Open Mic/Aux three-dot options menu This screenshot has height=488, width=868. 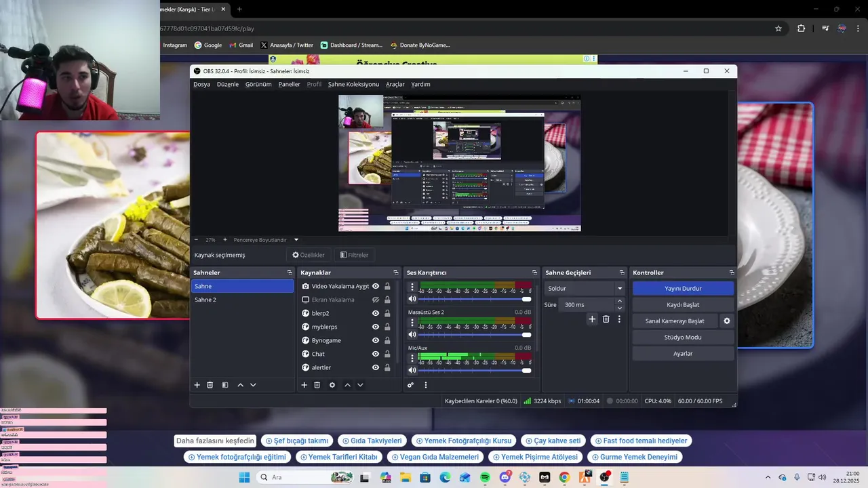click(412, 359)
